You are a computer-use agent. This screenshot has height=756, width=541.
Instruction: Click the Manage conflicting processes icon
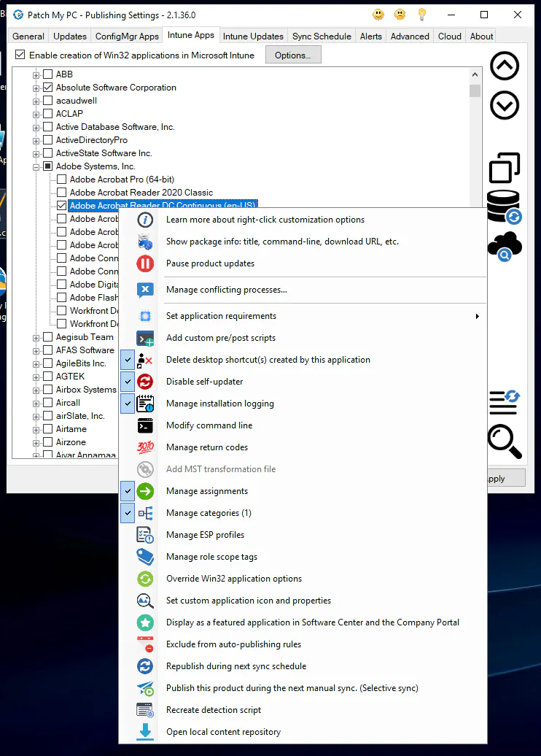145,290
